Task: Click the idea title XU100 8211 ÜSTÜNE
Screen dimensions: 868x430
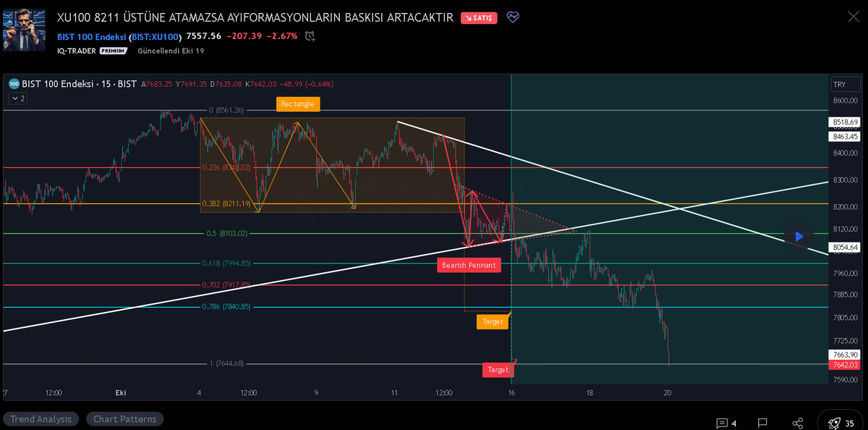Action: (255, 17)
